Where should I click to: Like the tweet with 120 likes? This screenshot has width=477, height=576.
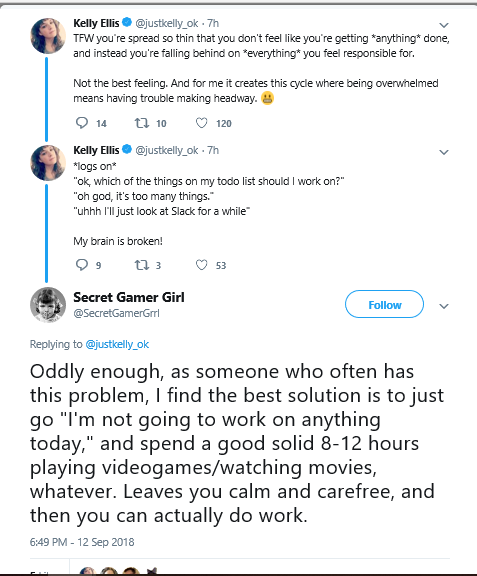[201, 123]
